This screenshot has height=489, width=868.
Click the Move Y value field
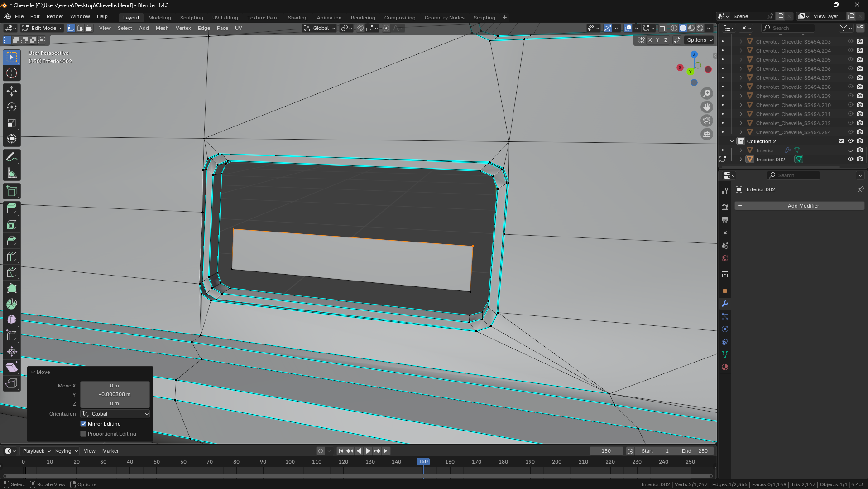(115, 394)
